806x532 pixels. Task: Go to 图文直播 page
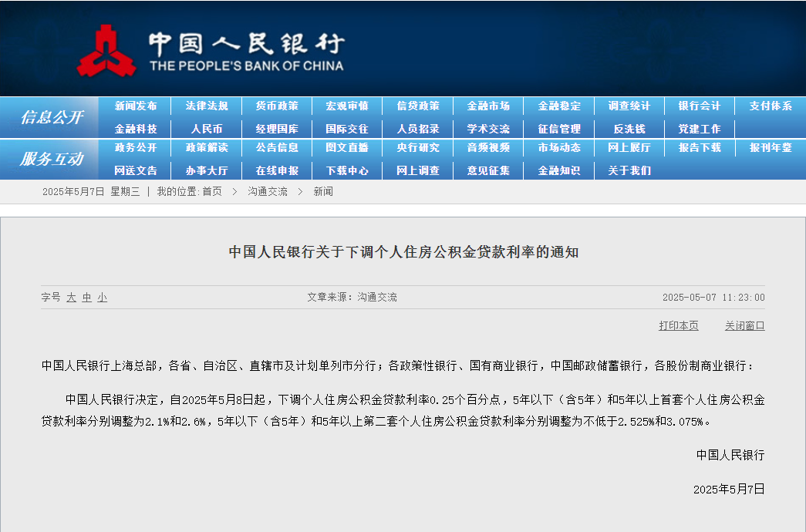tap(348, 147)
